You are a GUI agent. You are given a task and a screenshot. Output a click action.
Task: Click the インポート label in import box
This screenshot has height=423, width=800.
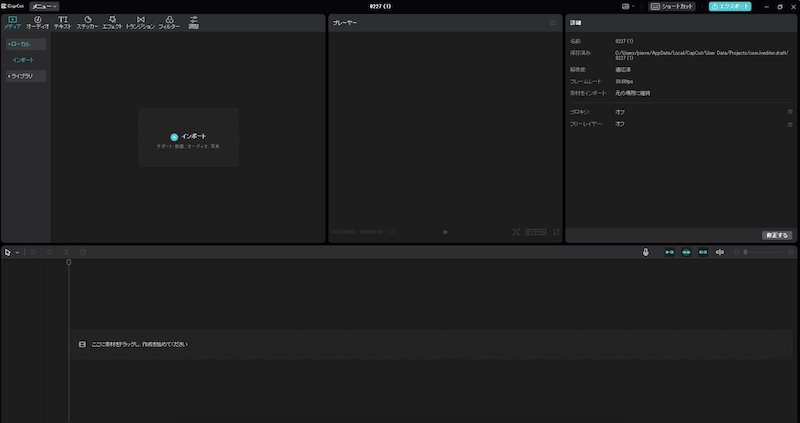[194, 136]
